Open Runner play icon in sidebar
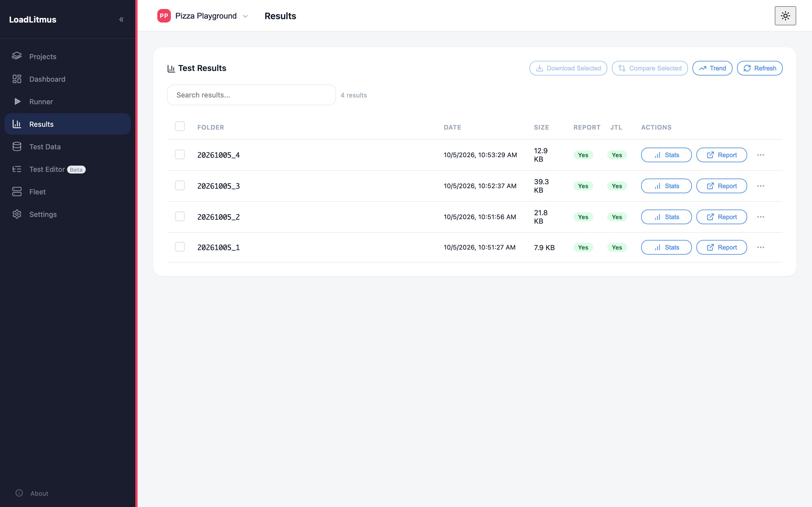This screenshot has height=507, width=812. click(17, 101)
